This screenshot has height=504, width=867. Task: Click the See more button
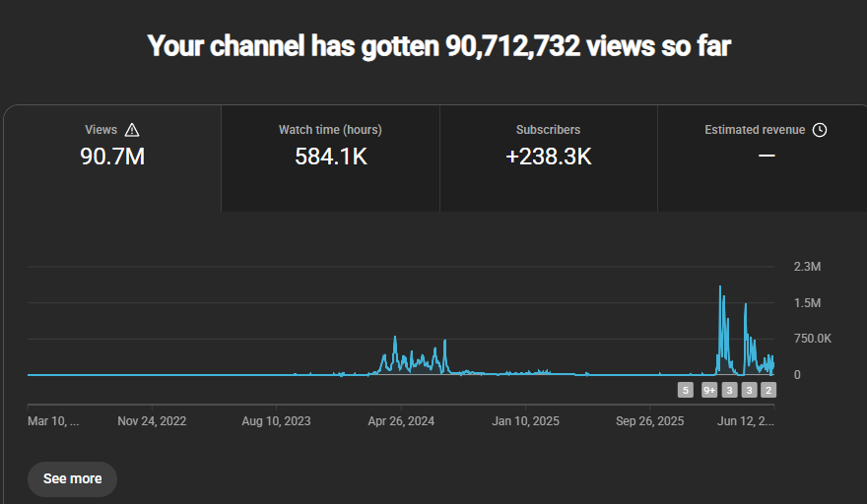pos(73,478)
